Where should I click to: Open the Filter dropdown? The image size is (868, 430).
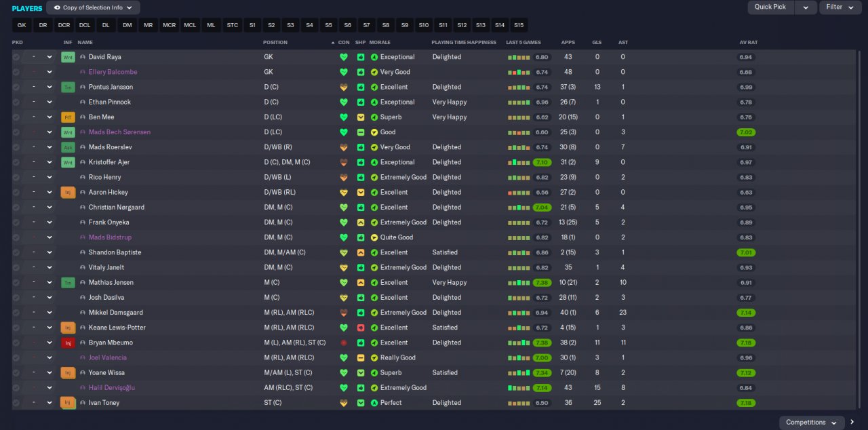point(840,7)
